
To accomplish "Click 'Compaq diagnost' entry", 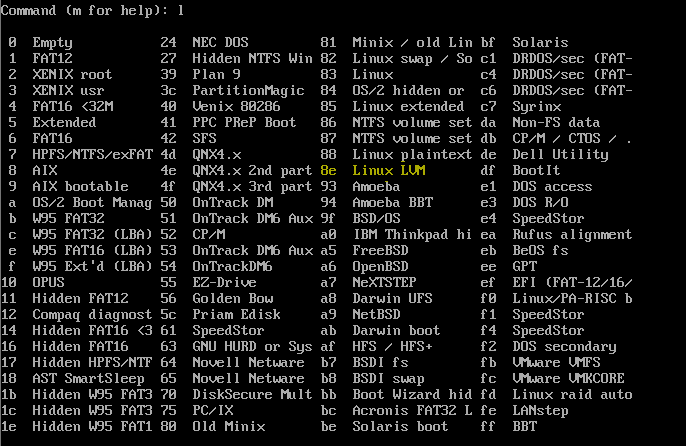I will pyautogui.click(x=92, y=315).
